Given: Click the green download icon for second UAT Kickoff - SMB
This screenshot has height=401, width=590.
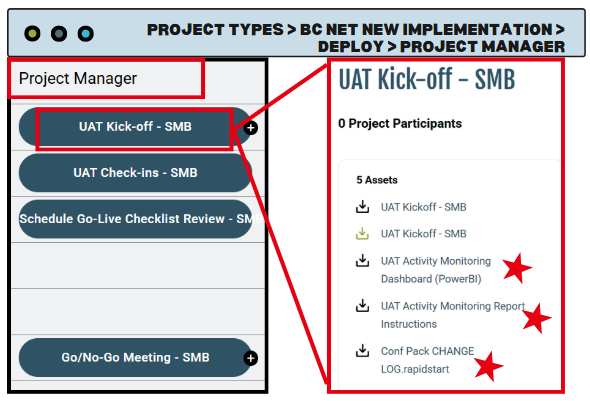Looking at the screenshot, I should [362, 234].
